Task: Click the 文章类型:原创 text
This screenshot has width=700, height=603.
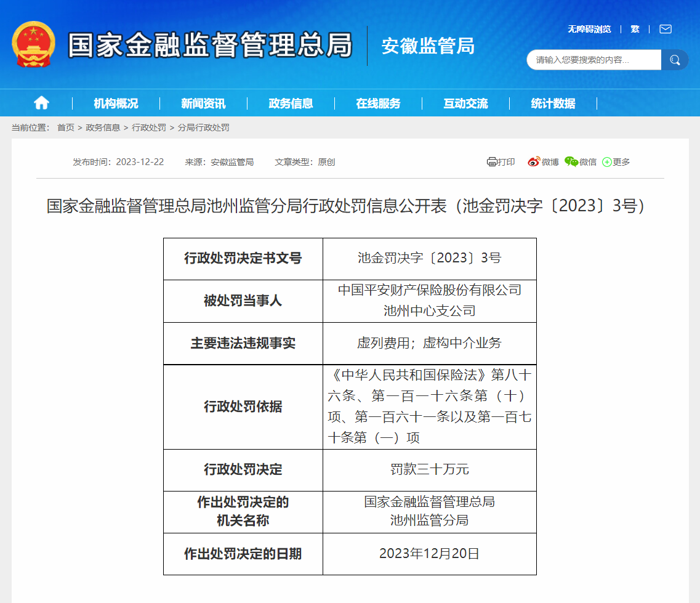Action: (x=305, y=162)
